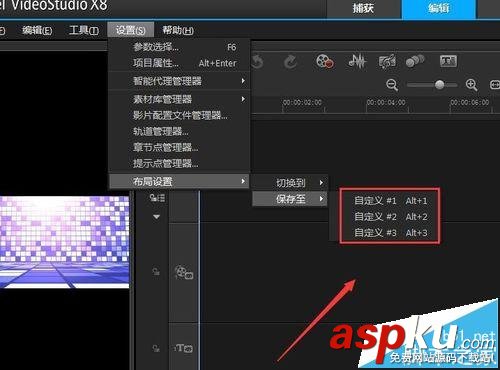Expand 布局设置 submenu
This screenshot has height=370, width=500.
coord(179,181)
